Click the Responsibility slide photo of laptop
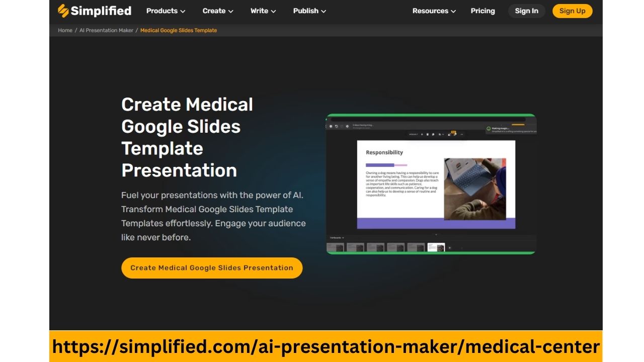Viewport: 644px width, 362px height. click(x=474, y=189)
